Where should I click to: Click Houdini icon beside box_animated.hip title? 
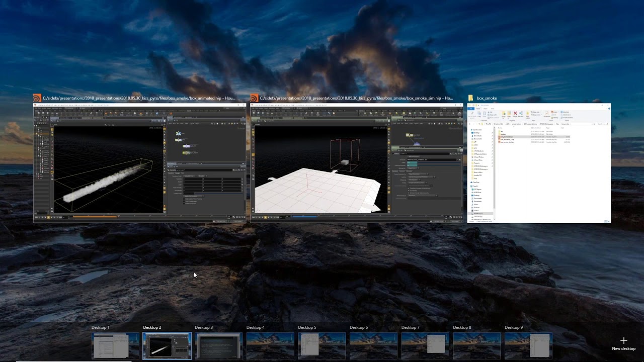click(x=37, y=98)
